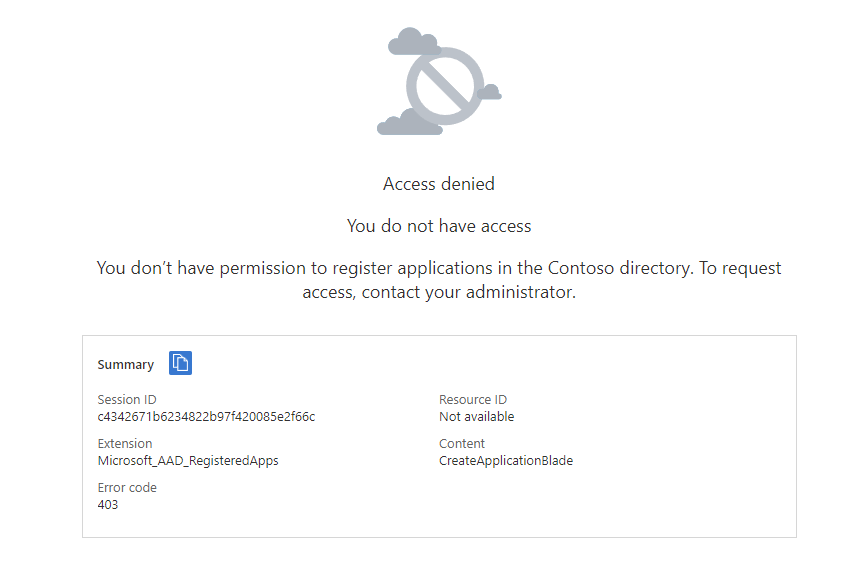Copy the error summary with the blue icon
Image resolution: width=855 pixels, height=566 pixels.
click(x=180, y=363)
